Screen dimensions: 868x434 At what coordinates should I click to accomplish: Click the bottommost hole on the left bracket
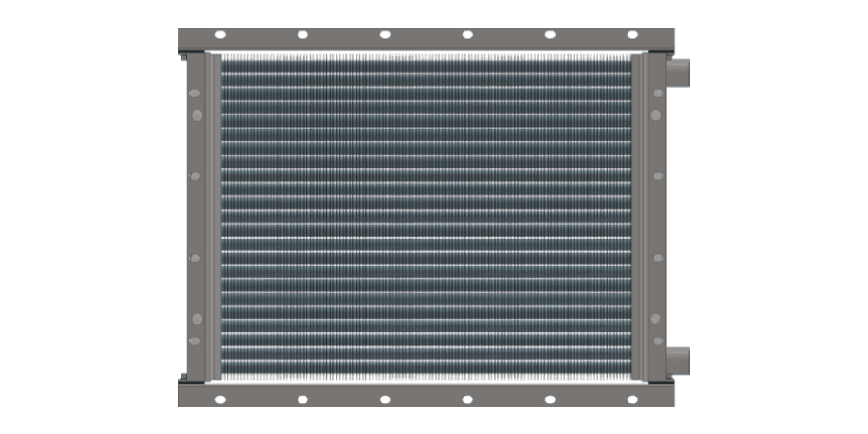tap(195, 341)
